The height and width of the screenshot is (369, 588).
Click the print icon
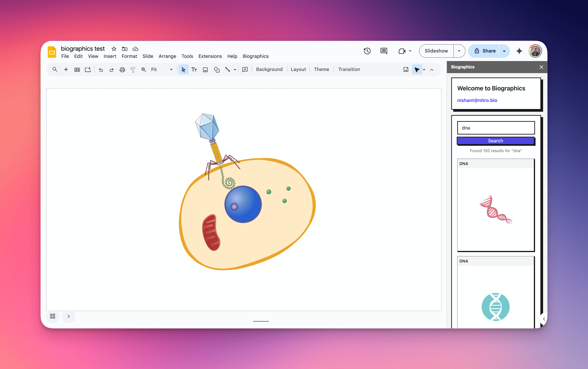pyautogui.click(x=122, y=70)
